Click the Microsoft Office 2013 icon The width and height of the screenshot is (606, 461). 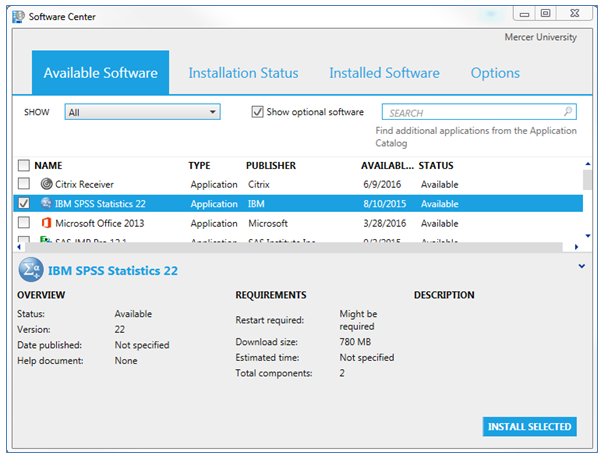(46, 223)
